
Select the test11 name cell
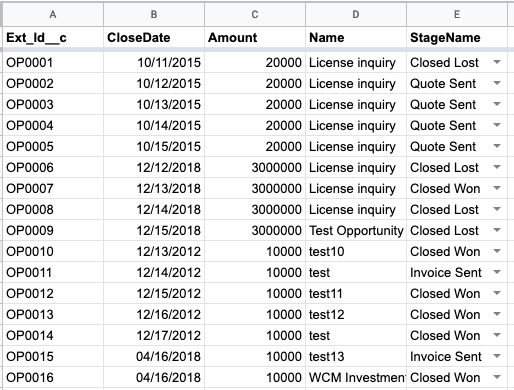(x=356, y=293)
